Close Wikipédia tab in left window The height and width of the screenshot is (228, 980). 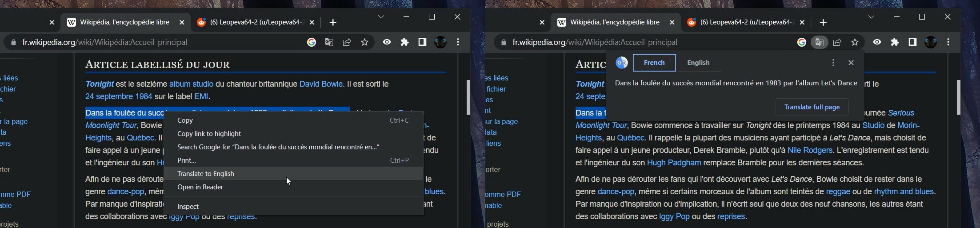point(182,22)
